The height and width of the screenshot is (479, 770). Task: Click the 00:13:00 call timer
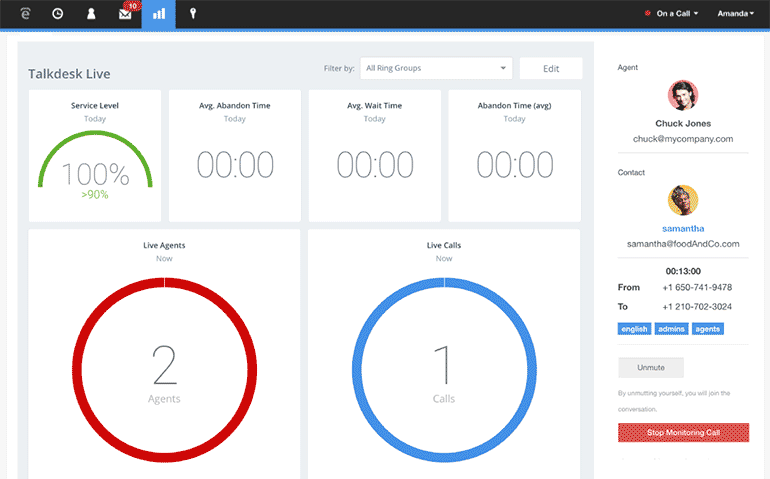[x=683, y=271]
